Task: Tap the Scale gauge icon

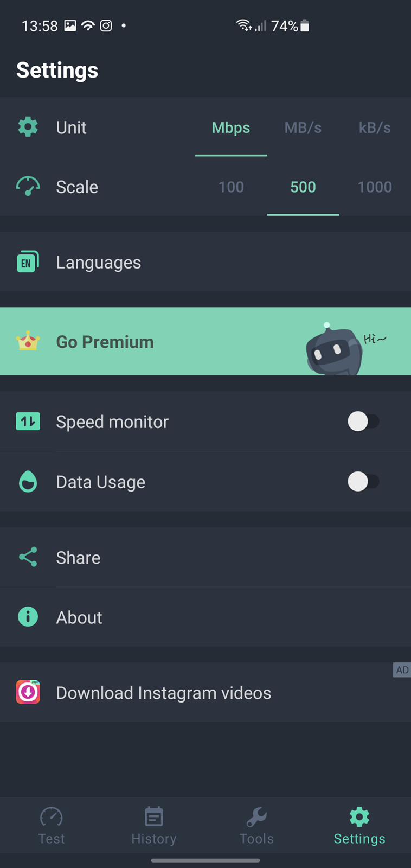Action: (x=28, y=187)
